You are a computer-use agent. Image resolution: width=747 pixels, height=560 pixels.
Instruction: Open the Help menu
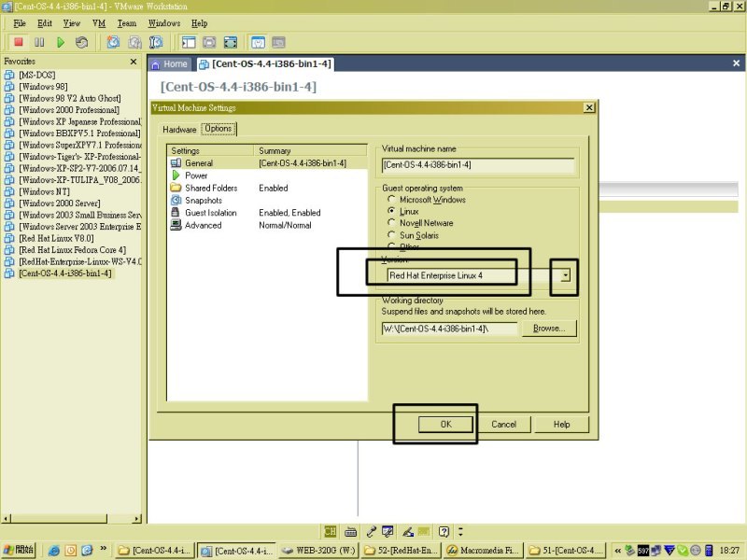click(x=200, y=23)
